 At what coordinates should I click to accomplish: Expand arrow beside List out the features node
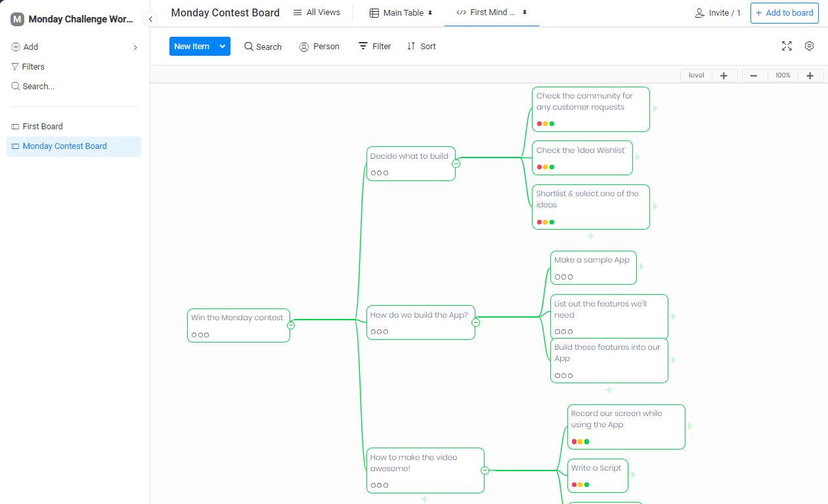tap(674, 316)
